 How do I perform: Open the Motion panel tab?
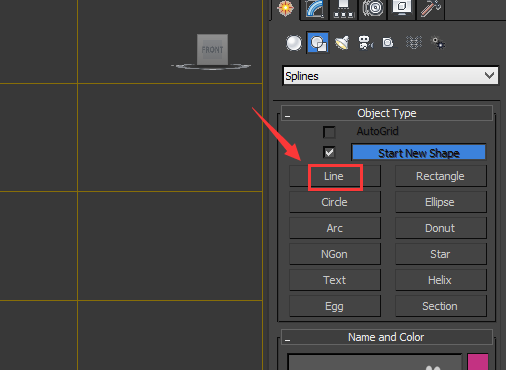click(x=372, y=8)
